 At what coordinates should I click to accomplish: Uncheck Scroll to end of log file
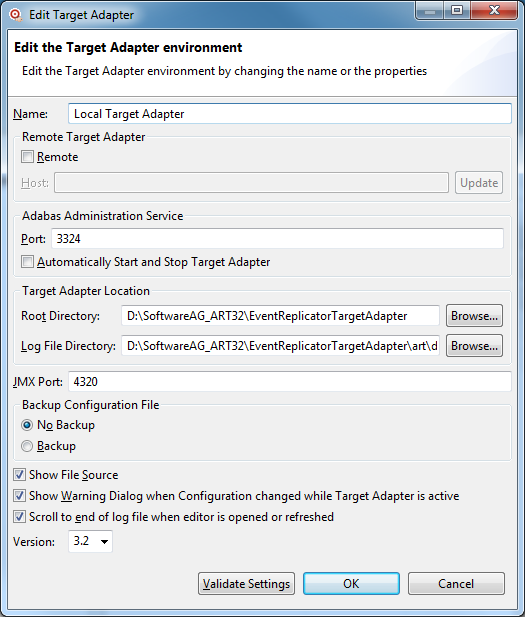pos(19,516)
